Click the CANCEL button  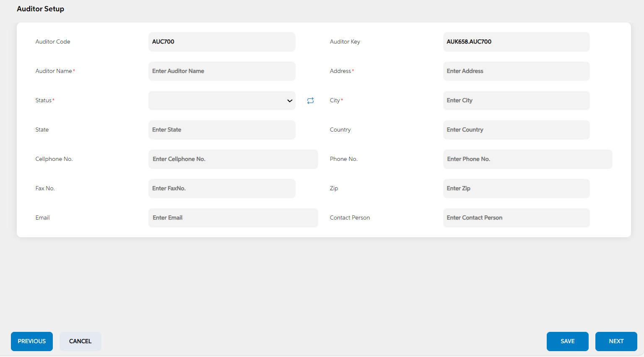point(80,341)
